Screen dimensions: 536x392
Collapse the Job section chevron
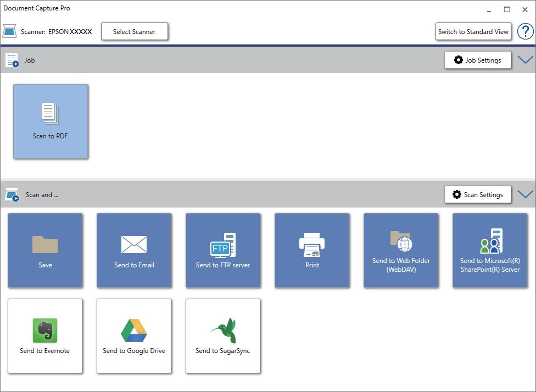point(525,60)
